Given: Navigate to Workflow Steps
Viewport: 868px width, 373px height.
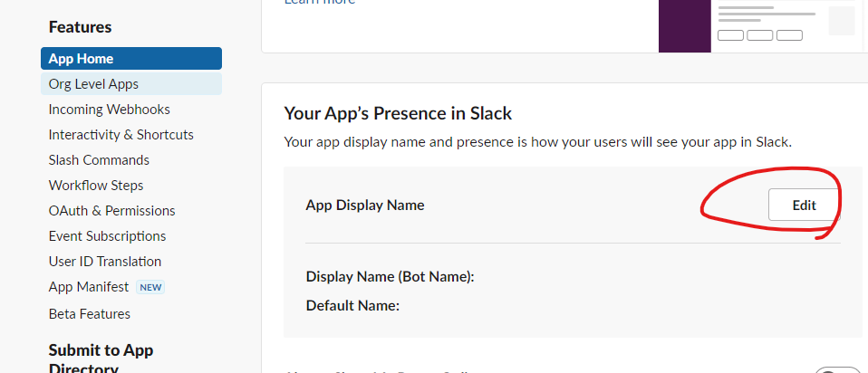Looking at the screenshot, I should [96, 186].
